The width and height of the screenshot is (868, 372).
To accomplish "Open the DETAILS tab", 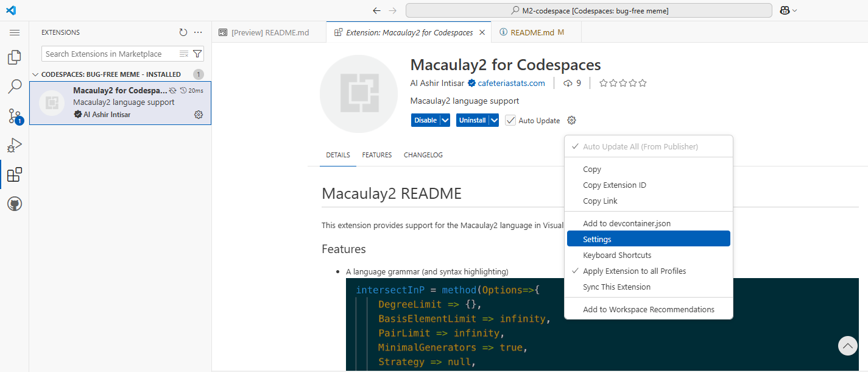I will pos(338,155).
